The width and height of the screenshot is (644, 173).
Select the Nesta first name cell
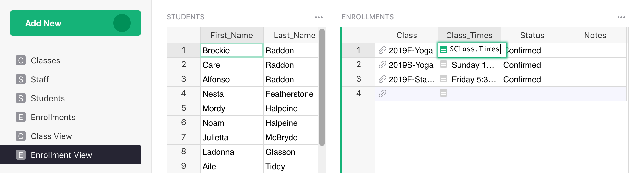click(232, 94)
